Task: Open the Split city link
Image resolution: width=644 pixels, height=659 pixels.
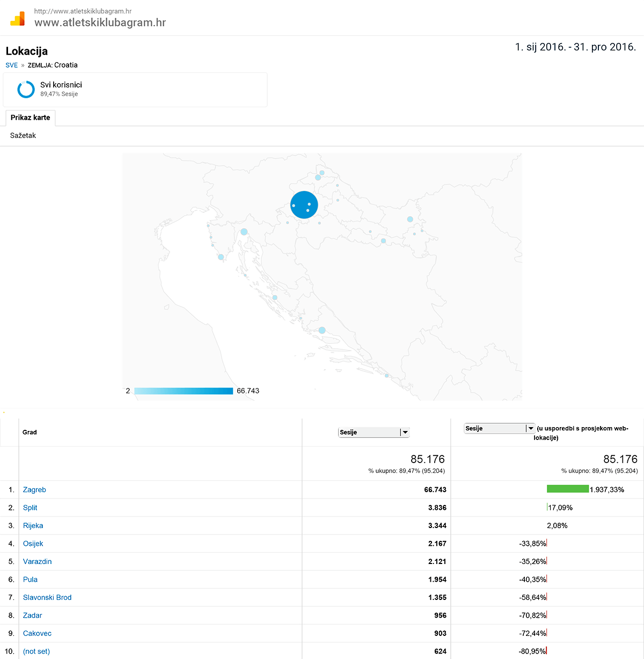Action: [30, 508]
